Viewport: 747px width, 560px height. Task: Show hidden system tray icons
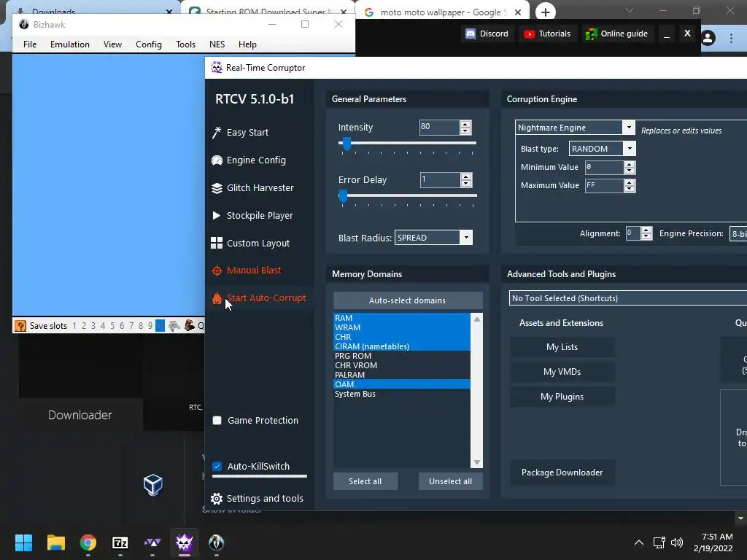pos(639,542)
